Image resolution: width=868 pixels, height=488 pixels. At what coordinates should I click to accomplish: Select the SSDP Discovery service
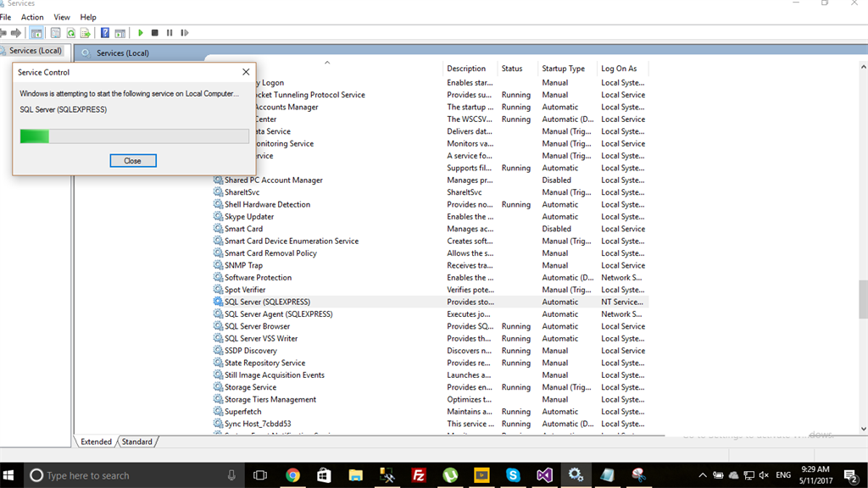coord(430,350)
